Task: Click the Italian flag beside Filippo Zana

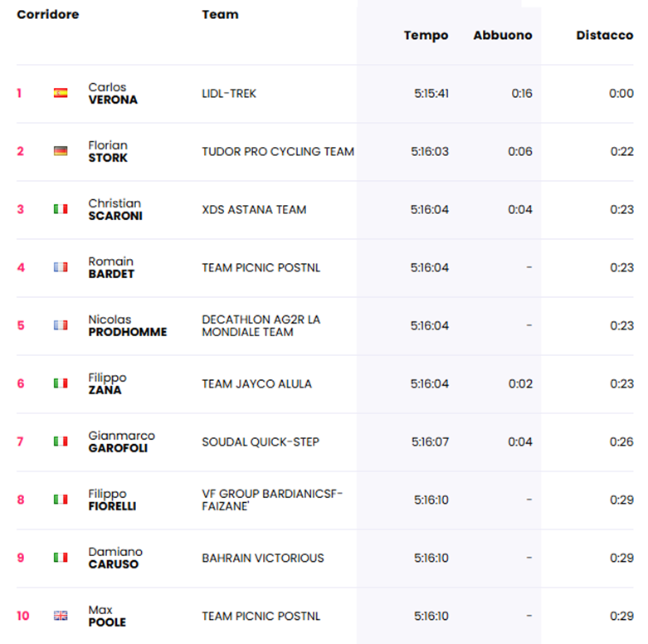Action: (61, 383)
